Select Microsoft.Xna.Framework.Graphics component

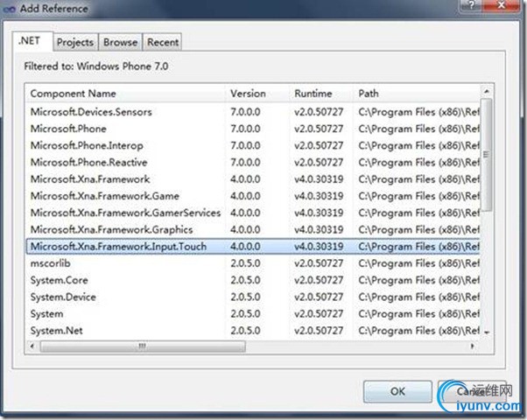(253, 229)
